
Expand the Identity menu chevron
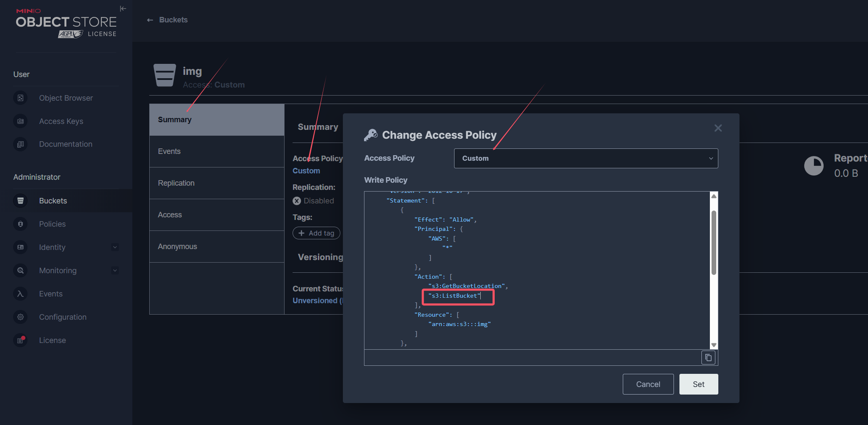tap(115, 247)
